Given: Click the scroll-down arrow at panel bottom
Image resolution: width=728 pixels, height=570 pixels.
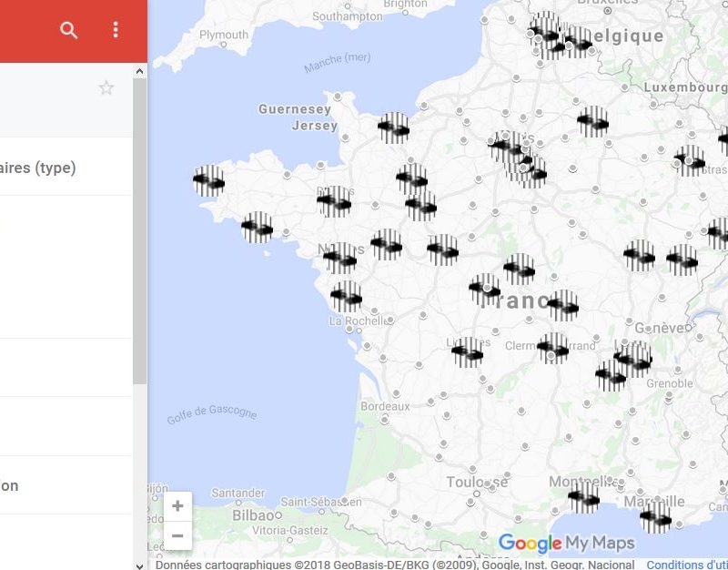Looking at the screenshot, I should pos(139,565).
